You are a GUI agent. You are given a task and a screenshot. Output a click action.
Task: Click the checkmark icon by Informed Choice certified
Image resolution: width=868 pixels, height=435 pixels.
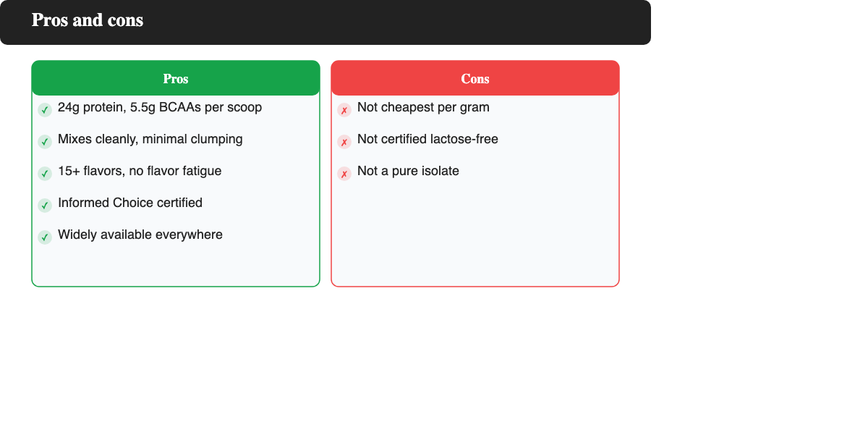[45, 206]
